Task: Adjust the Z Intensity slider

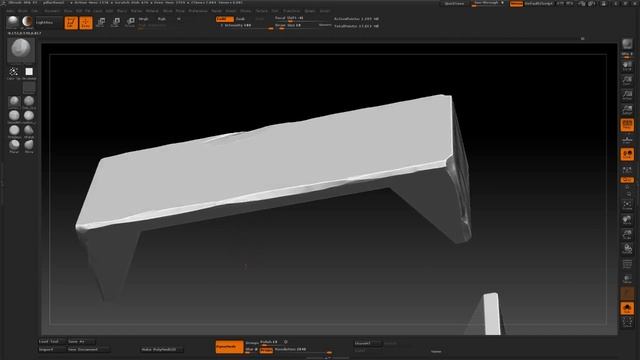Action: 245,26
